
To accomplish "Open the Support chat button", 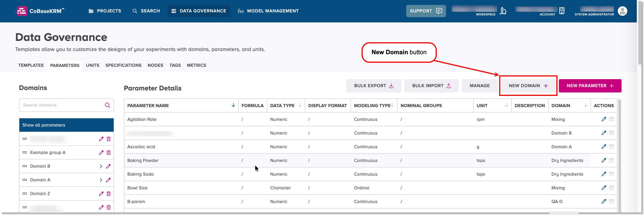I will click(426, 11).
